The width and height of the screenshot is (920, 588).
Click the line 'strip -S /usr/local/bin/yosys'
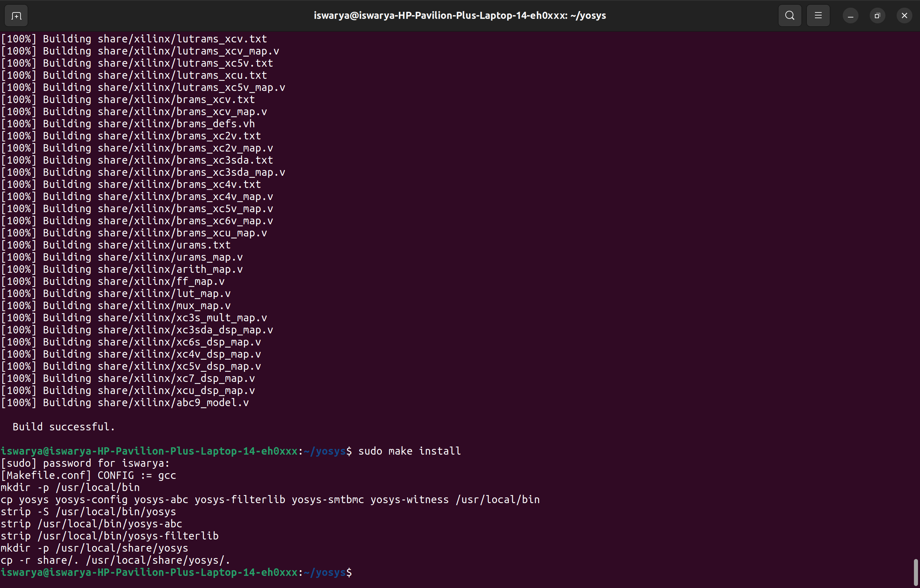click(88, 512)
